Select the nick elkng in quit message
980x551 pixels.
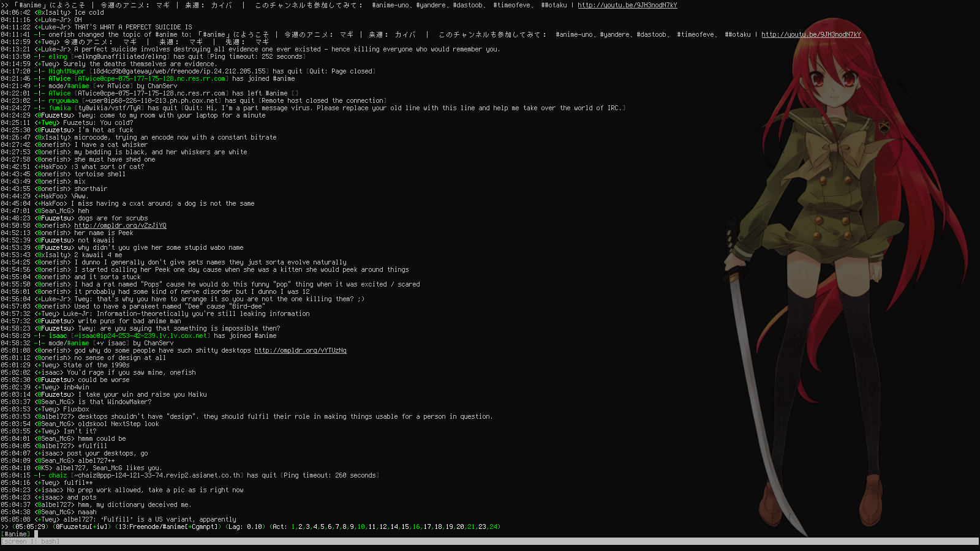pos(58,56)
